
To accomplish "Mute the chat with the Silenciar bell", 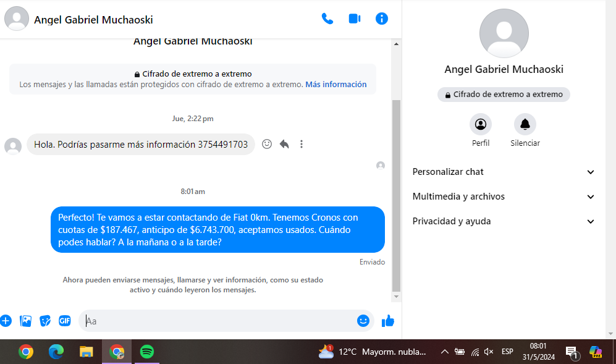I will click(525, 124).
